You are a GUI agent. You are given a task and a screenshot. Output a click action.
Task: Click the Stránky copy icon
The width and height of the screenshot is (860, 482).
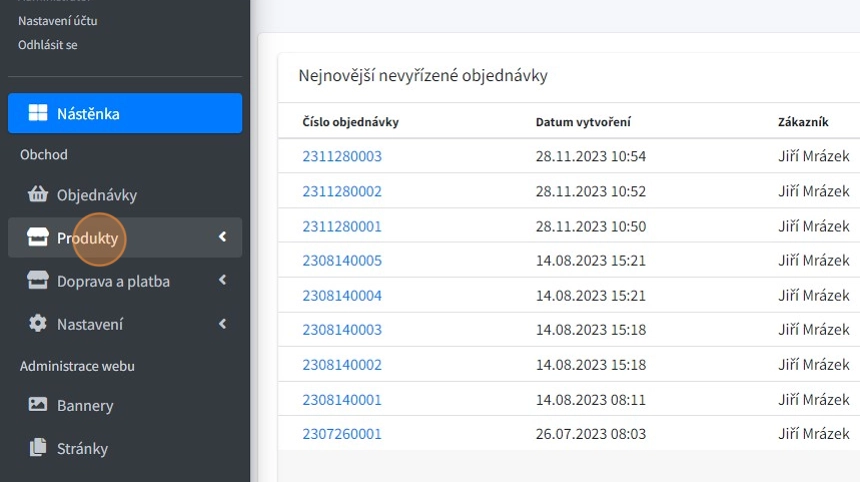click(x=38, y=448)
